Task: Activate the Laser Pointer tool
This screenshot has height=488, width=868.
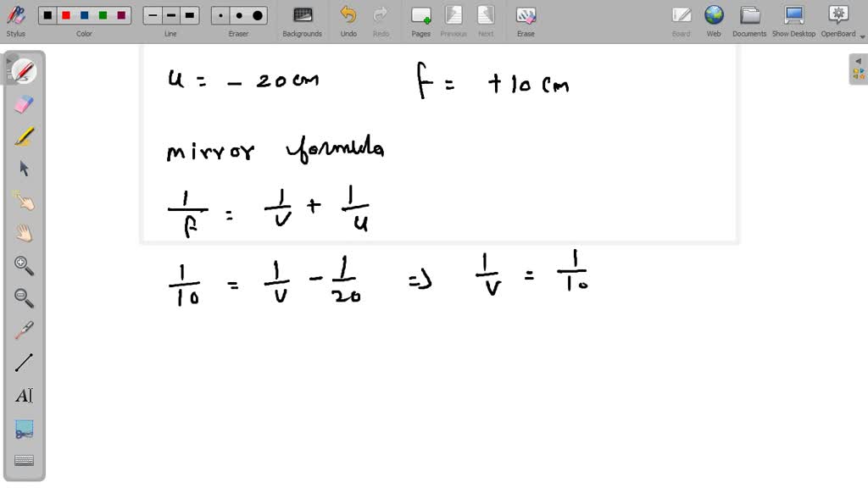Action: [x=24, y=331]
